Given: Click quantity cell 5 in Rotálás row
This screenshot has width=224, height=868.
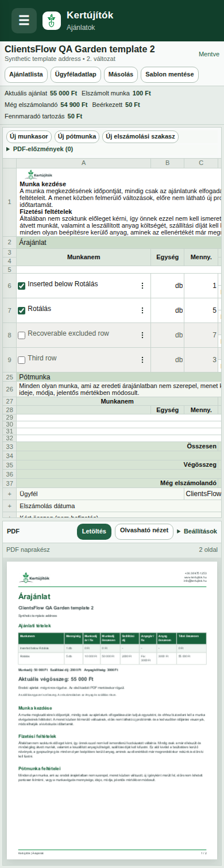Looking at the screenshot, I should click(201, 310).
